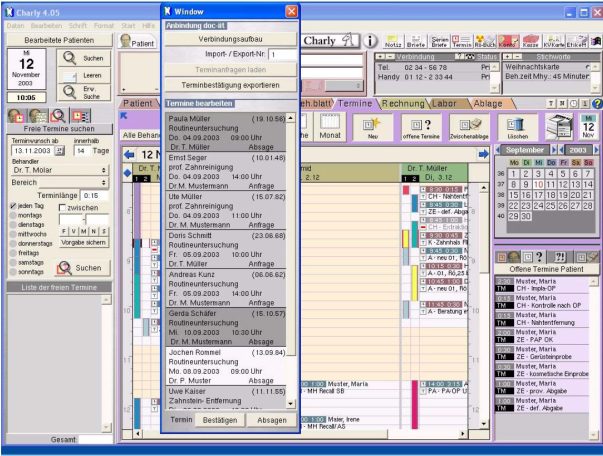Open the Rechnung tab

click(x=403, y=103)
